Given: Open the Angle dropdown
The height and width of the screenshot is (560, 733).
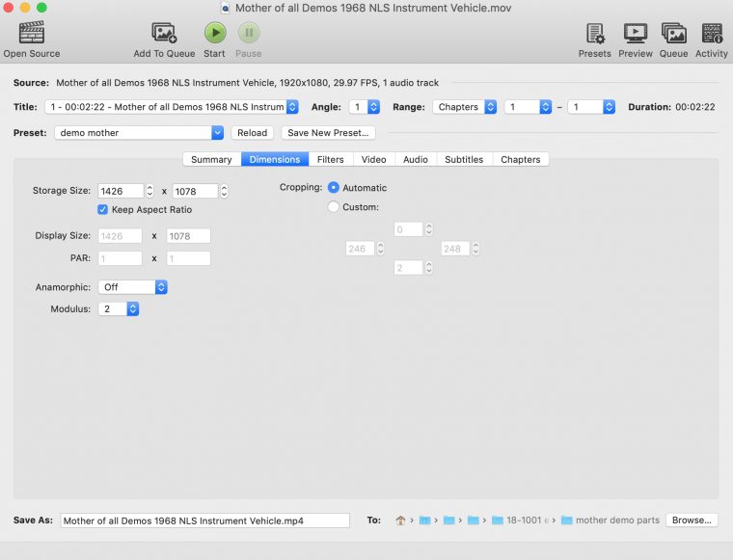Looking at the screenshot, I should 365,107.
